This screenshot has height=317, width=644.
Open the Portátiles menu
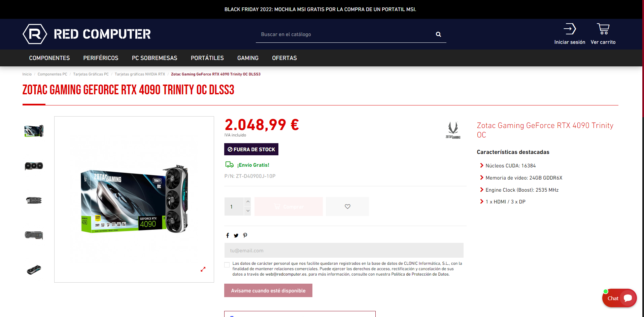207,58
